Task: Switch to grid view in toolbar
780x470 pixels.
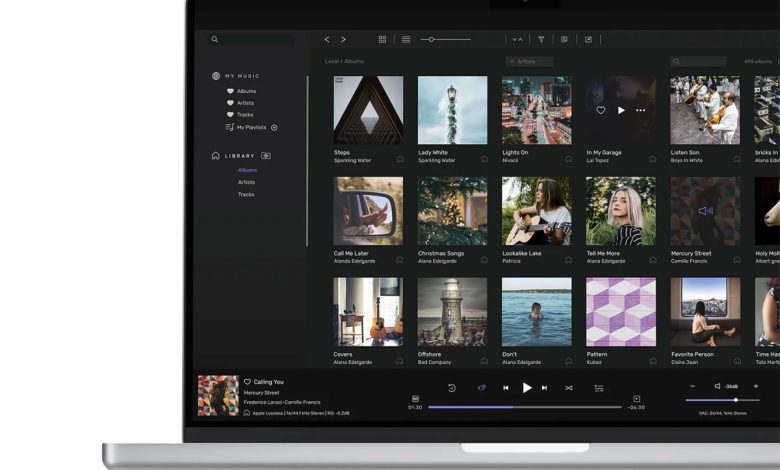Action: 382,40
